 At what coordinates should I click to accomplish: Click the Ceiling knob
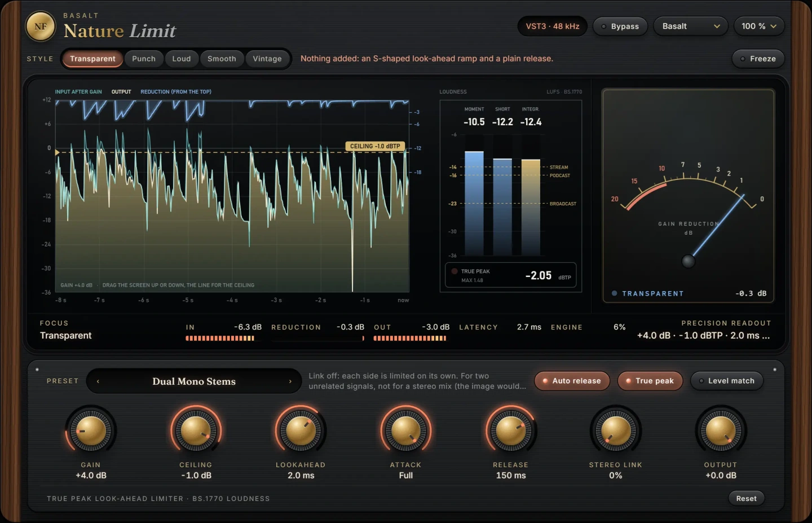196,431
